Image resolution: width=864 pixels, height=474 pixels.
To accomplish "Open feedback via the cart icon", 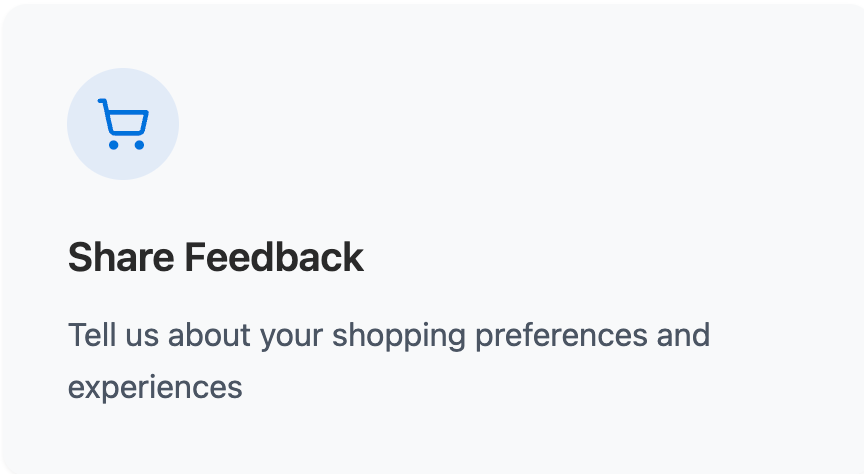I will [123, 124].
